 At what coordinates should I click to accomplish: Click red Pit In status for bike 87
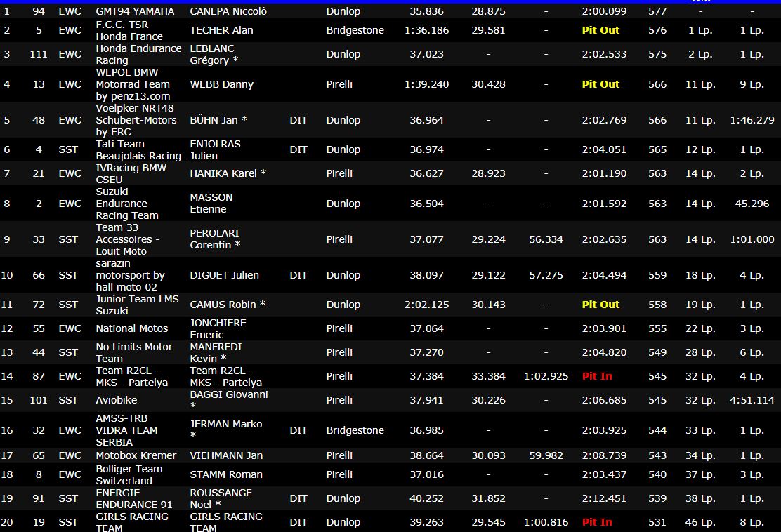click(597, 376)
